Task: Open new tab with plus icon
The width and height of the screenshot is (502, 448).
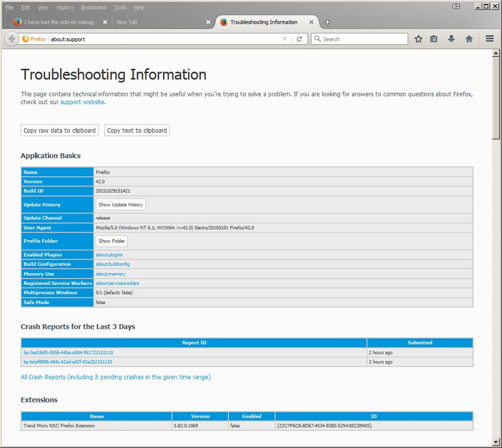Action: (328, 22)
